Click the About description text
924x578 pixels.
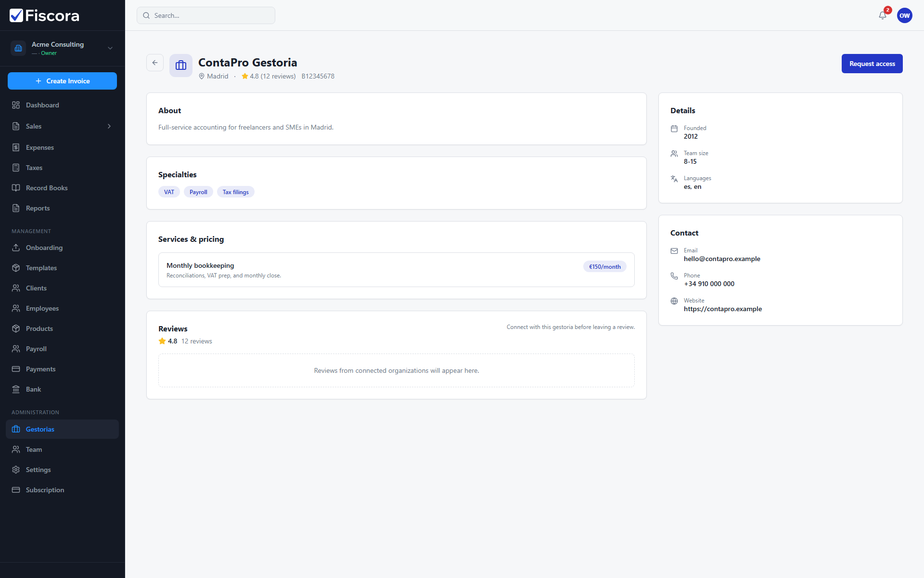coord(246,127)
